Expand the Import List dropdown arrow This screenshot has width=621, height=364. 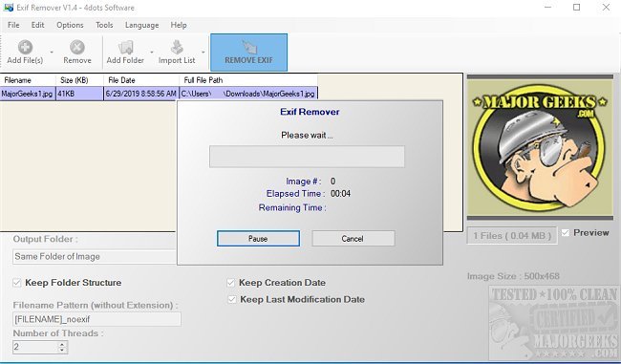[x=203, y=53]
